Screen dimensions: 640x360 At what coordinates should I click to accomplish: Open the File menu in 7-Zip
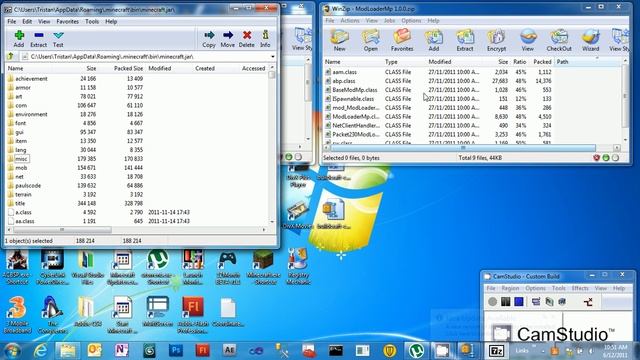coord(12,21)
